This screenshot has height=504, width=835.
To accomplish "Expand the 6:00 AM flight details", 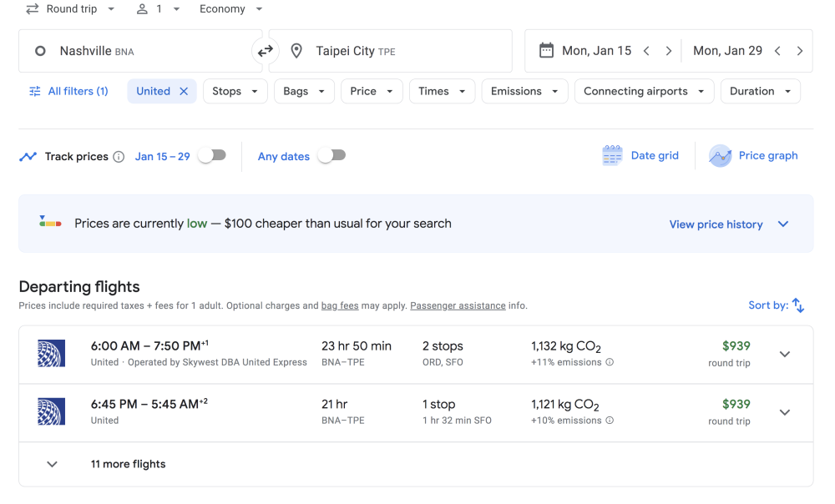I will (784, 354).
